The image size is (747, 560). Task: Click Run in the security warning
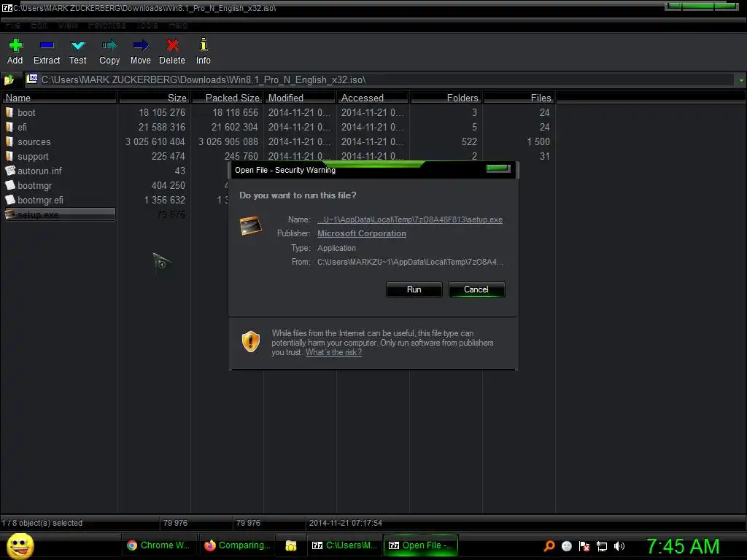pyautogui.click(x=414, y=289)
